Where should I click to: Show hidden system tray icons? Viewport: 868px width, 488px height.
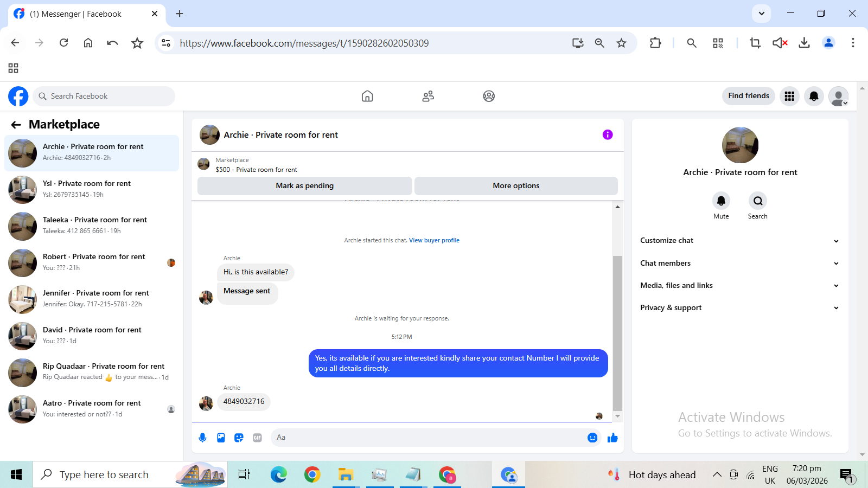coord(717,474)
